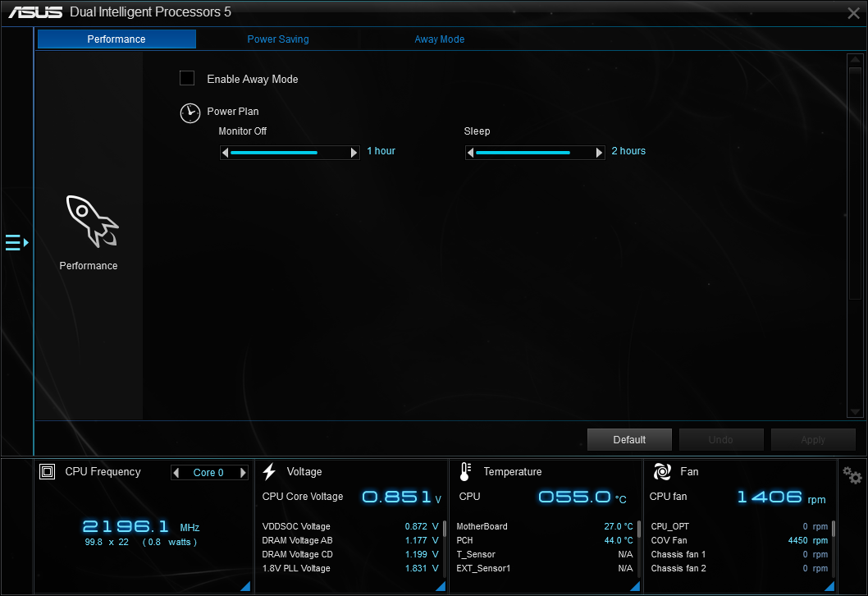Click the CPU Frequency chip icon
The height and width of the screenshot is (596, 868).
click(47, 471)
